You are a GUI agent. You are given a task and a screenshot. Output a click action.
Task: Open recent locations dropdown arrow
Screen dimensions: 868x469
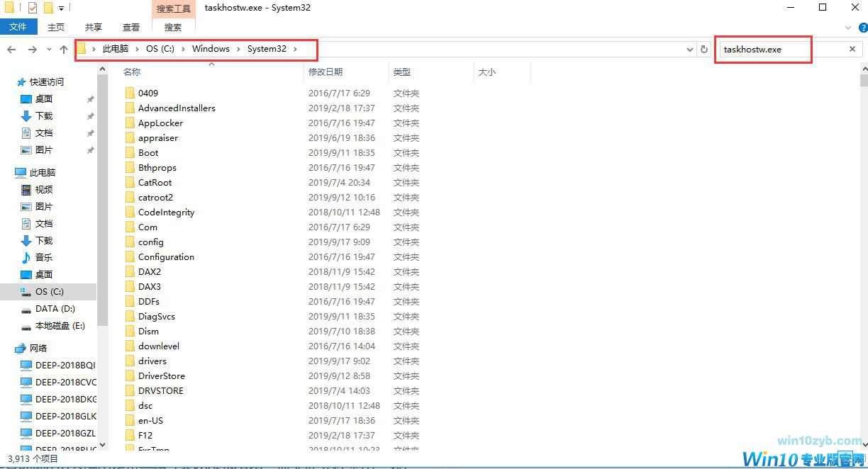[49, 50]
